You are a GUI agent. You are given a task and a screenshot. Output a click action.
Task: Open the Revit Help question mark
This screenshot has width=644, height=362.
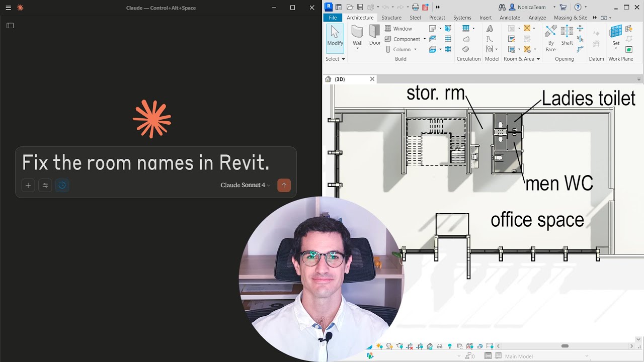[578, 7]
